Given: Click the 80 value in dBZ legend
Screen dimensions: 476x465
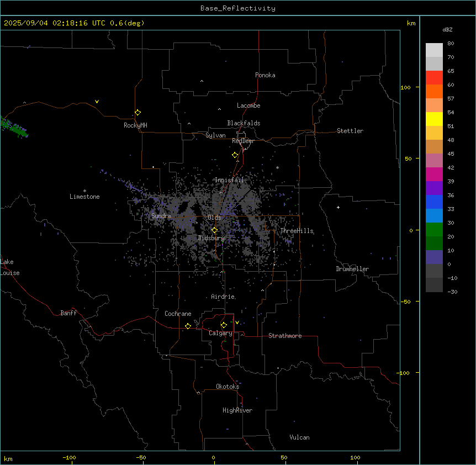Looking at the screenshot, I should click(x=451, y=44).
